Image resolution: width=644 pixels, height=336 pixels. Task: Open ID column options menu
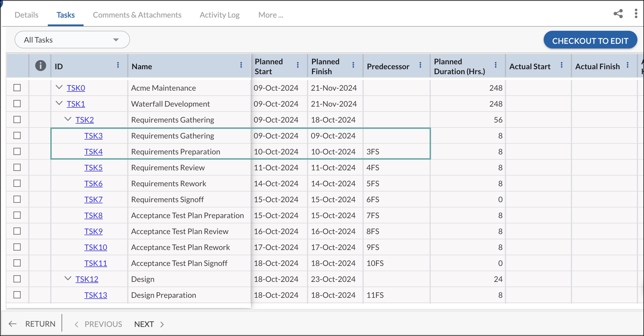[118, 65]
